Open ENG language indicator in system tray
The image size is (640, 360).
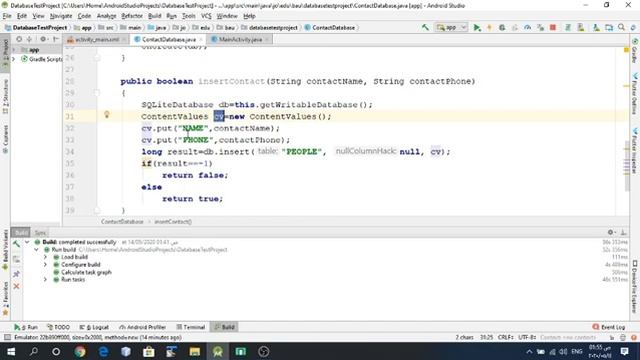(576, 351)
